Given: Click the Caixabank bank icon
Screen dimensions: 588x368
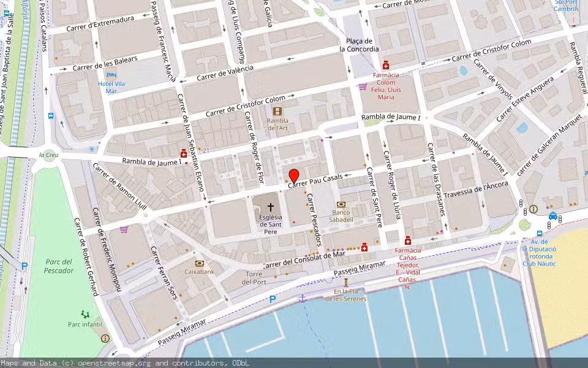Looking at the screenshot, I should click(200, 264).
